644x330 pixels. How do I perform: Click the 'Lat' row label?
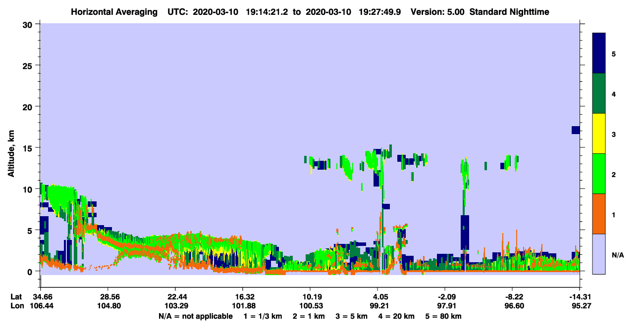click(x=15, y=297)
